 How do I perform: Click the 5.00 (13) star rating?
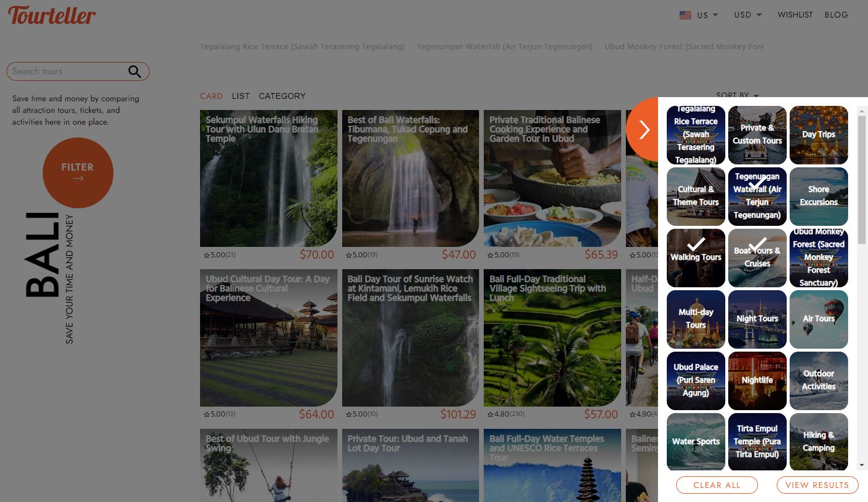click(219, 414)
